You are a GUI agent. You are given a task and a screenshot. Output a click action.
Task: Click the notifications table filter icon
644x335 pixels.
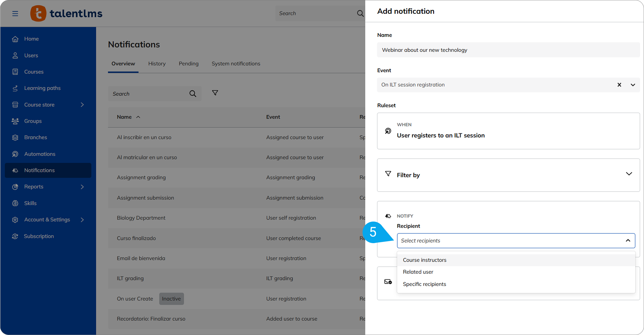(x=215, y=93)
